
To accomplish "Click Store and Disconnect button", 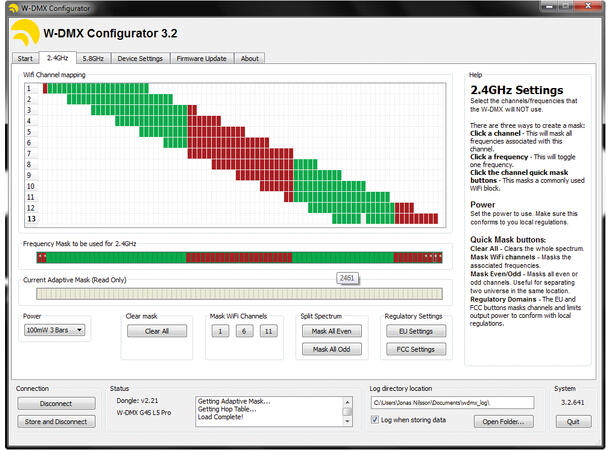I will click(57, 421).
